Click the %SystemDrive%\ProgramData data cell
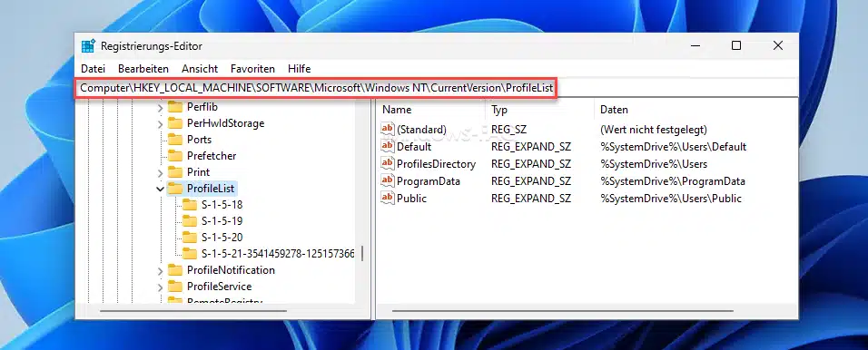 coord(673,181)
